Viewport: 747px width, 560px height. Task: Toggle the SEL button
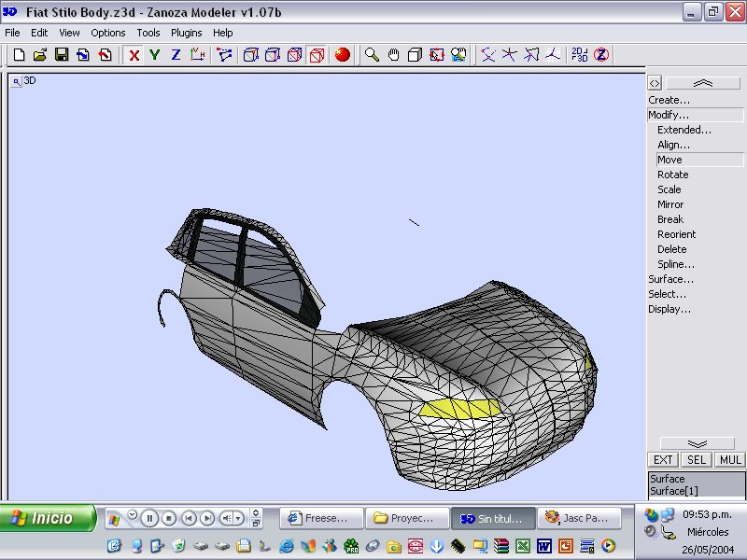[x=696, y=460]
